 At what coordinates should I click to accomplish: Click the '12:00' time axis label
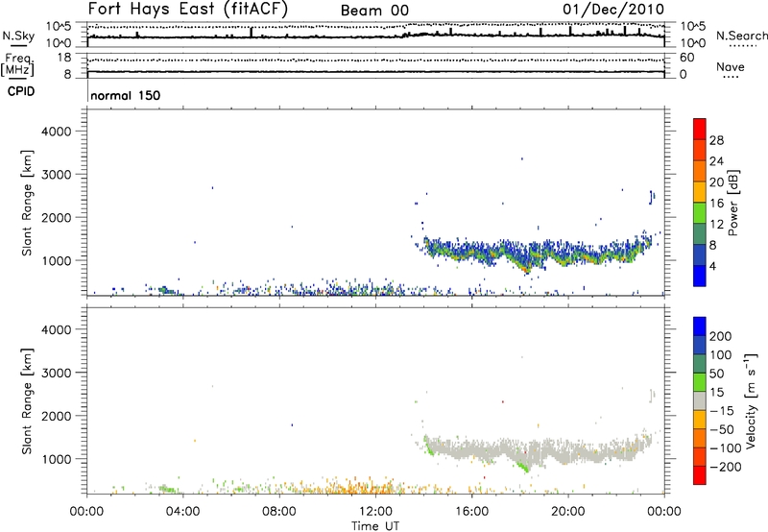pyautogui.click(x=375, y=512)
